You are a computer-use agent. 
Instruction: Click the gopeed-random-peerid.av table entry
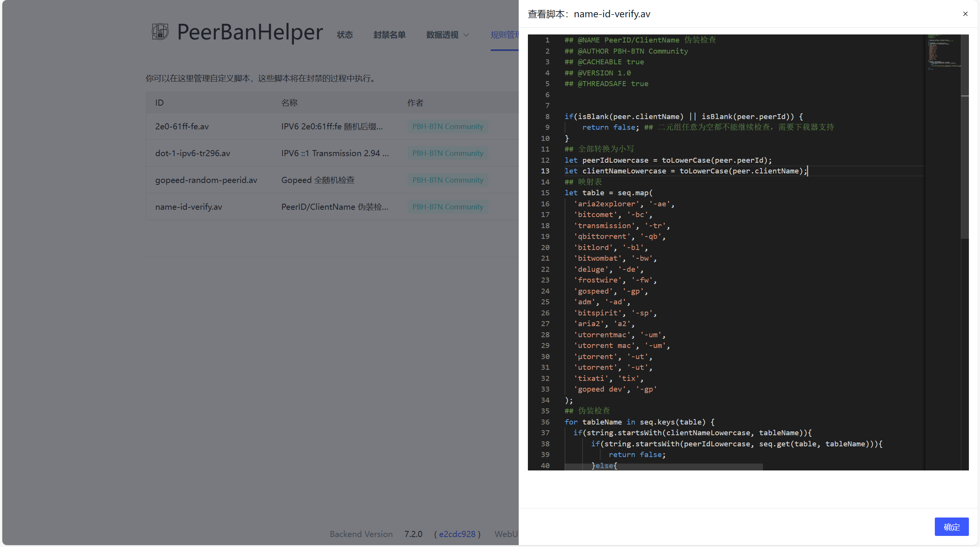click(206, 180)
